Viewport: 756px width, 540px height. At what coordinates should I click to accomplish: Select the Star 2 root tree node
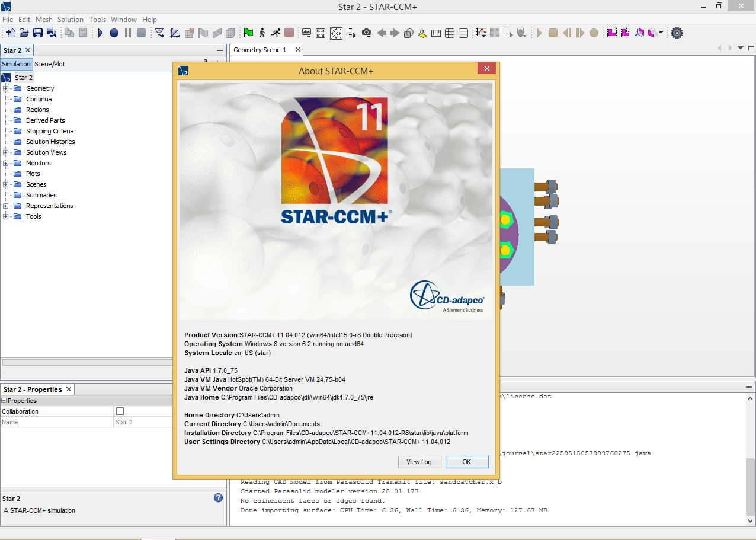click(x=24, y=78)
